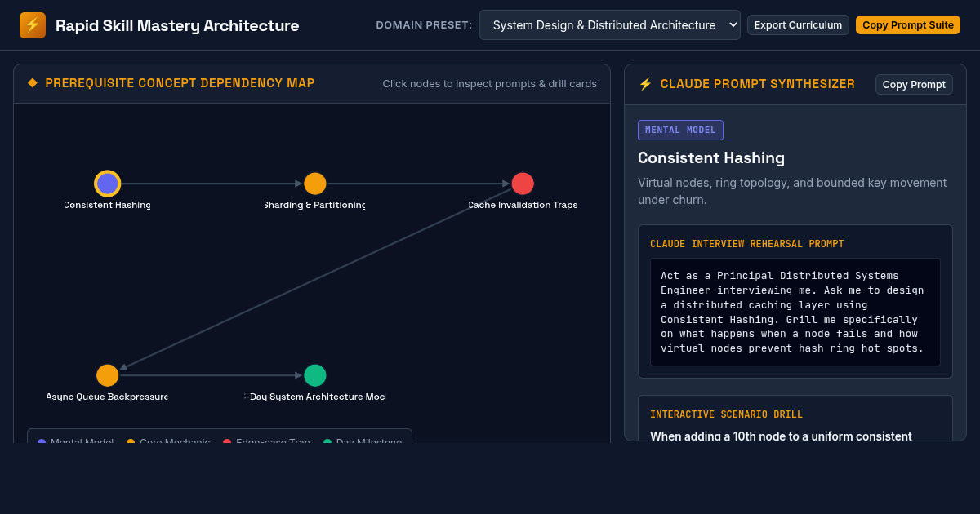Click the Interactive Scenario Drill label
The image size is (980, 514).
click(x=726, y=414)
